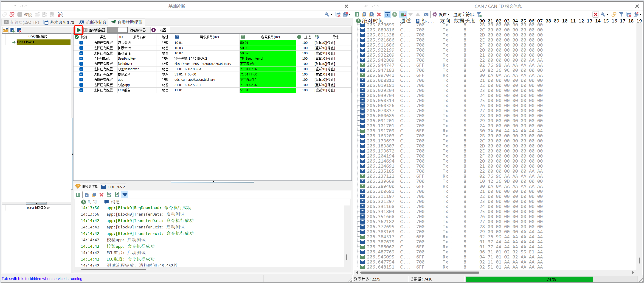Toggle the 使能 checkbox in the top toolbar
The width and height of the screenshot is (644, 283).
[x=20, y=14]
